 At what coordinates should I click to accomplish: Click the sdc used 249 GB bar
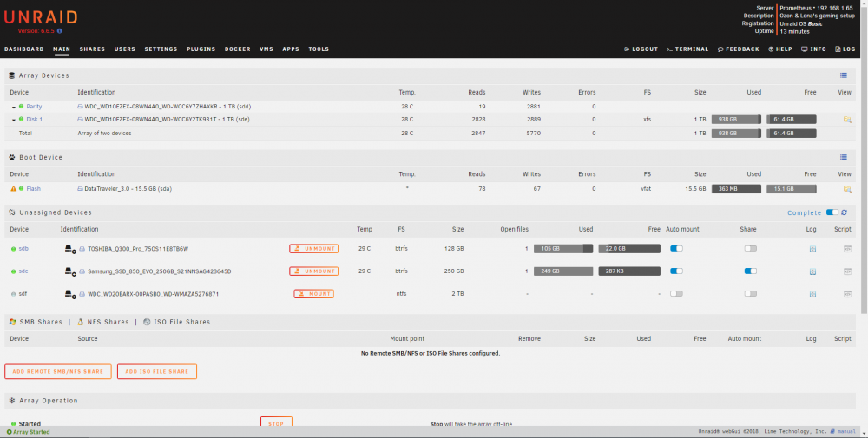[563, 271]
